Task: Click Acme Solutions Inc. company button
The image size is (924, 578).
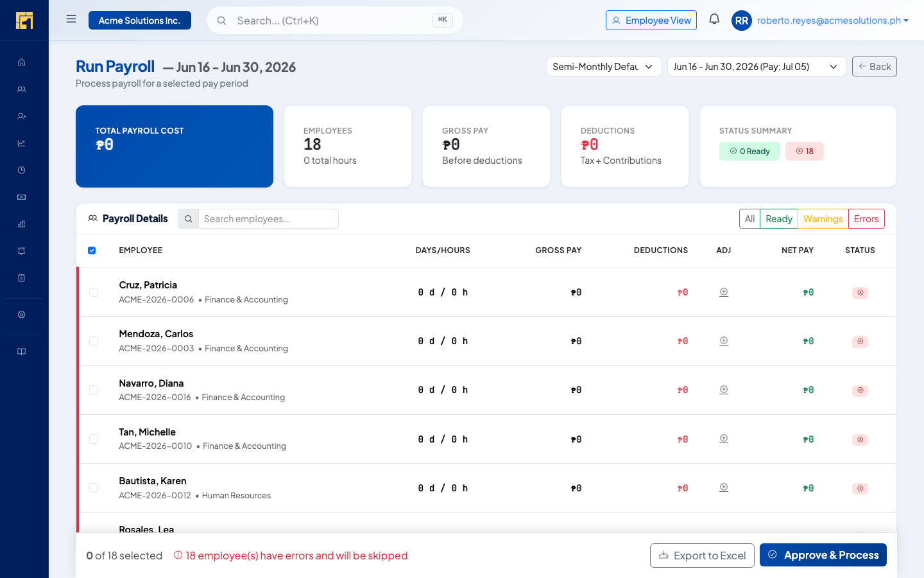Action: [x=140, y=21]
